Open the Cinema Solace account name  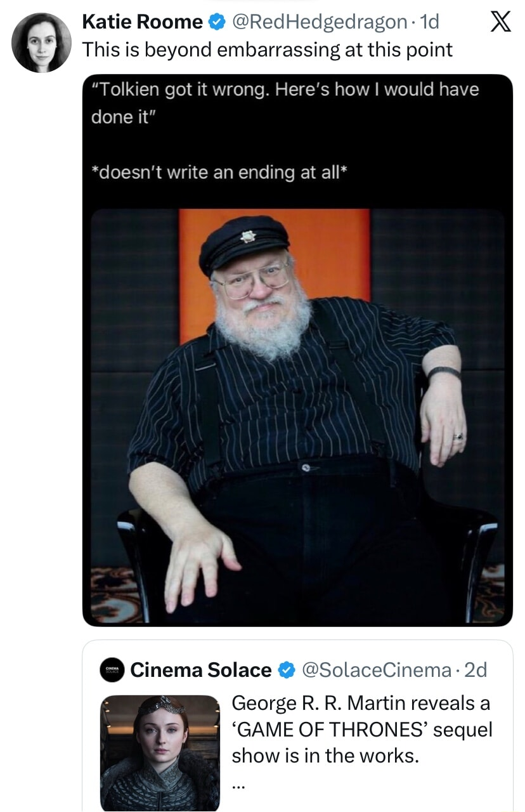pos(200,670)
